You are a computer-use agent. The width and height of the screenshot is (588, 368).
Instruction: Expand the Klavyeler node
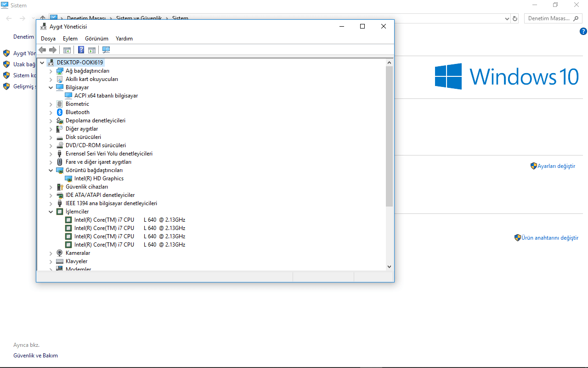(51, 261)
